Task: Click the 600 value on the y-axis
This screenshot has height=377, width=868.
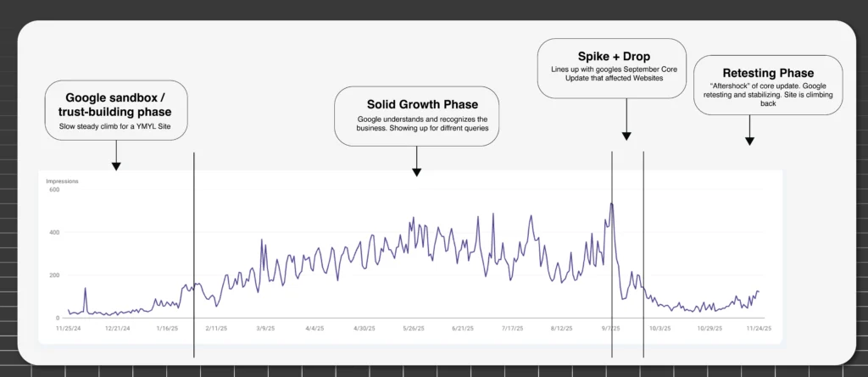Action: pyautogui.click(x=53, y=190)
